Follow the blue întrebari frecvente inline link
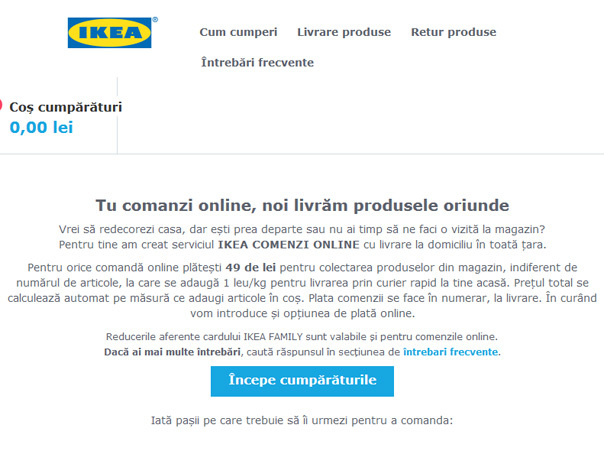This screenshot has width=604, height=454. [450, 352]
